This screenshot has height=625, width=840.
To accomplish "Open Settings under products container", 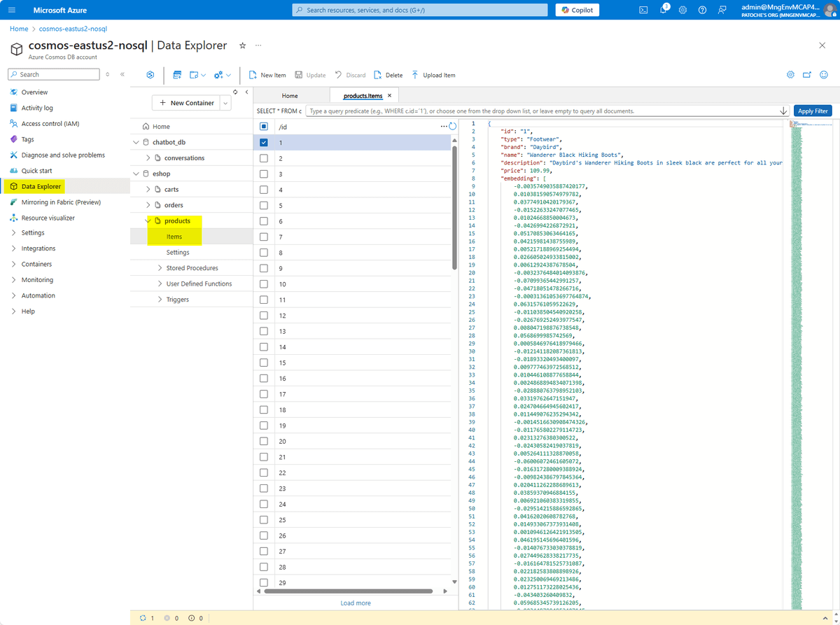I will coord(178,252).
